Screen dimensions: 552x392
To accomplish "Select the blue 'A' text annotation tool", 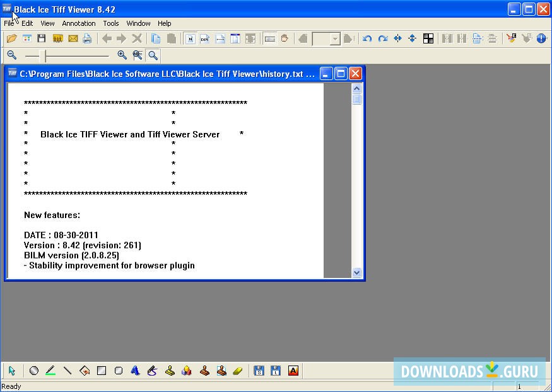I will [135, 371].
